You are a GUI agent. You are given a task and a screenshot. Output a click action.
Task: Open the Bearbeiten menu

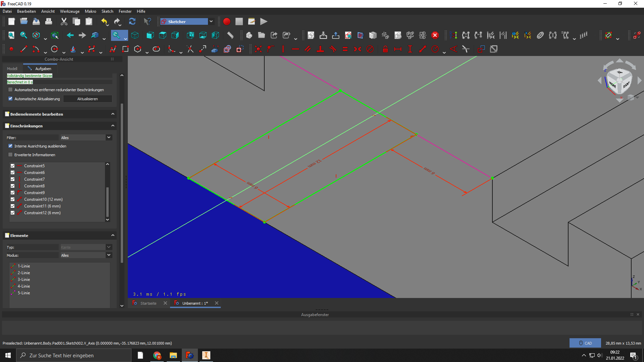[26, 11]
